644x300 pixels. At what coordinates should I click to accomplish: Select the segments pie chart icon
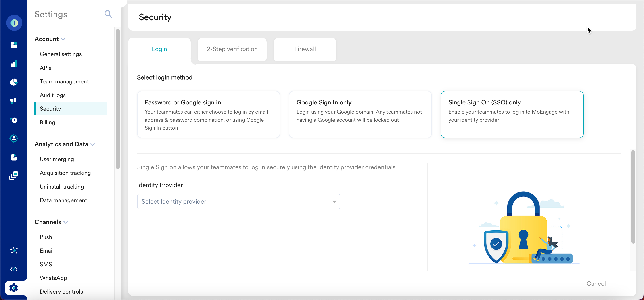coord(14,82)
